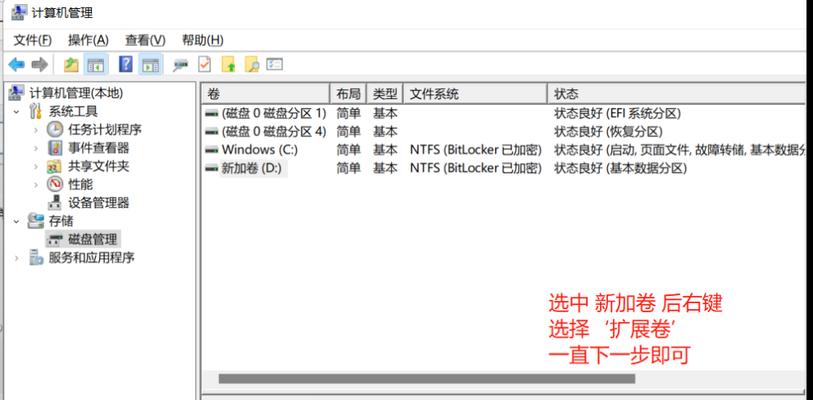Click the 事件查看器 icon
Viewport: 813px width, 400px height.
point(55,148)
